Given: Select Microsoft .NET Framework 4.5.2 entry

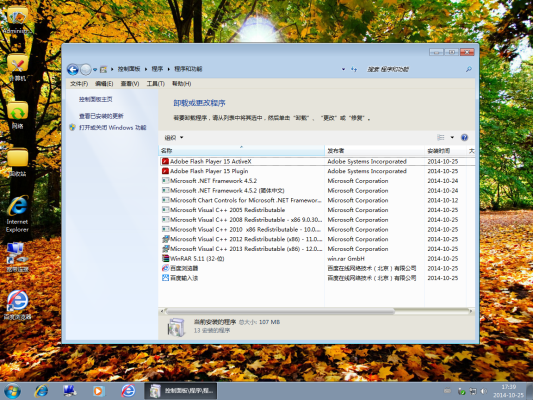Looking at the screenshot, I should [x=317, y=181].
